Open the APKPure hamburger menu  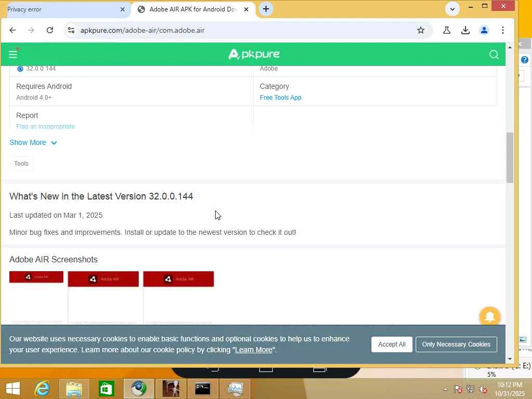coord(13,54)
